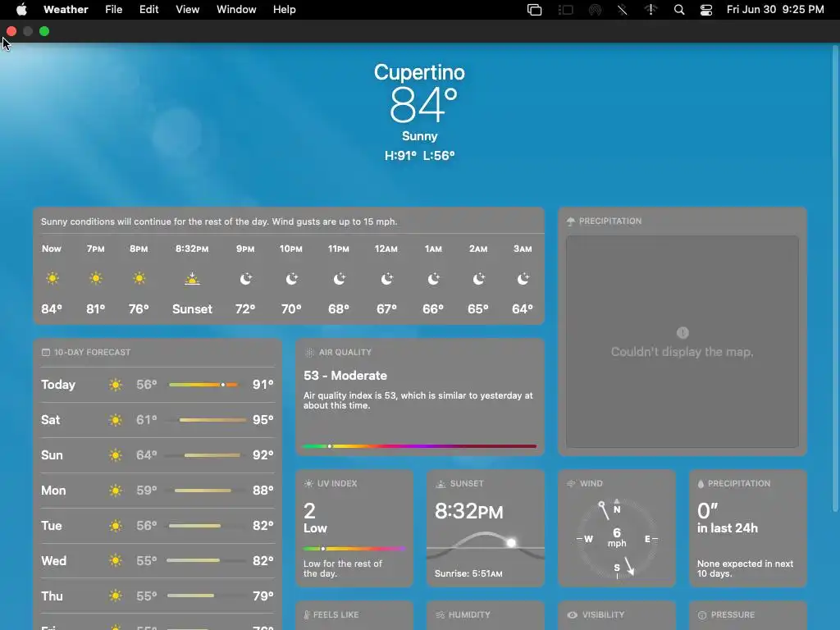Click the Stage Manager windows icon in menu bar
This screenshot has width=840, height=630.
(534, 10)
